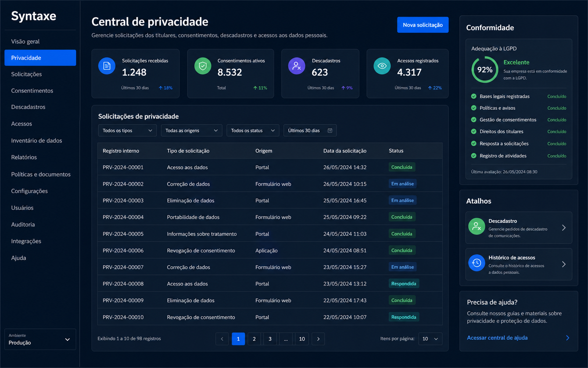Go to page 2 of results
This screenshot has height=368, width=588.
click(254, 339)
